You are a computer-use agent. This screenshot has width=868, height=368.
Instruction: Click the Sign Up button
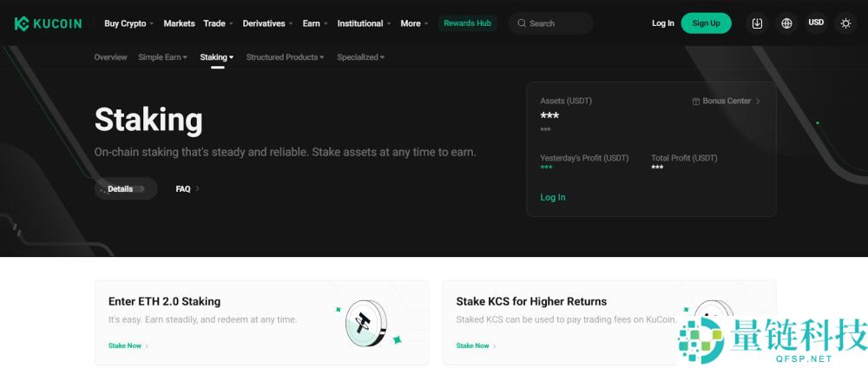(x=706, y=23)
